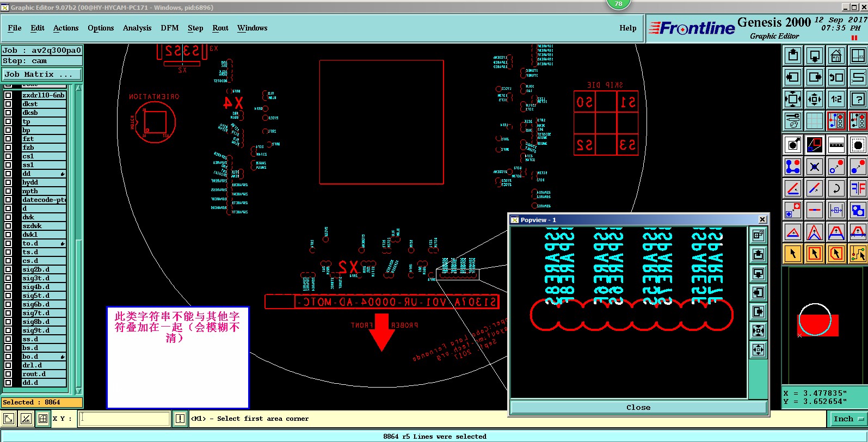Select the rectangle area selection arrow tool
The height and width of the screenshot is (442, 868).
coord(815,254)
